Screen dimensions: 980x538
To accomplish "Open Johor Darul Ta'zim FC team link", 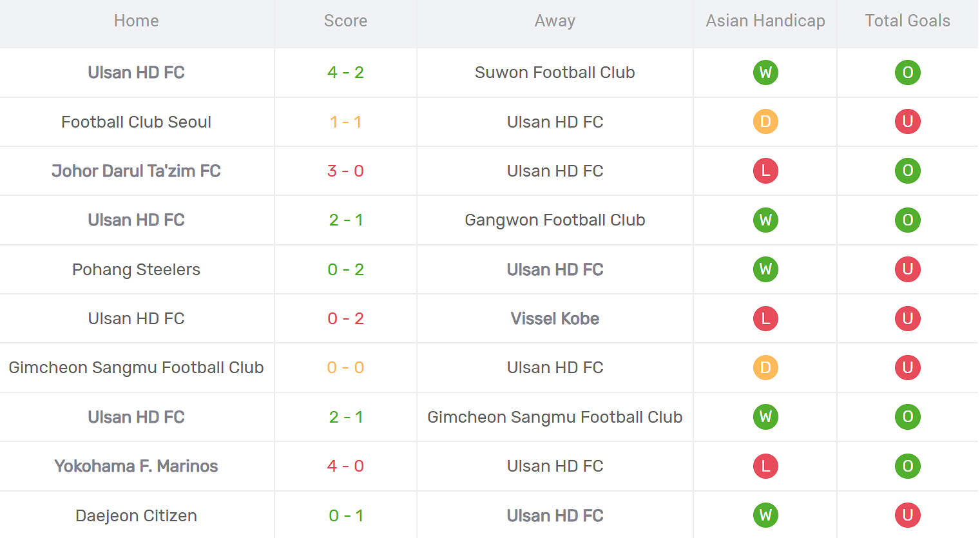I will 136,171.
